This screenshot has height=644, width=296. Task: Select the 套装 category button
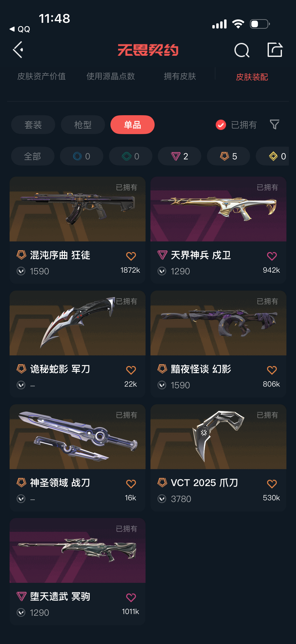pos(33,125)
